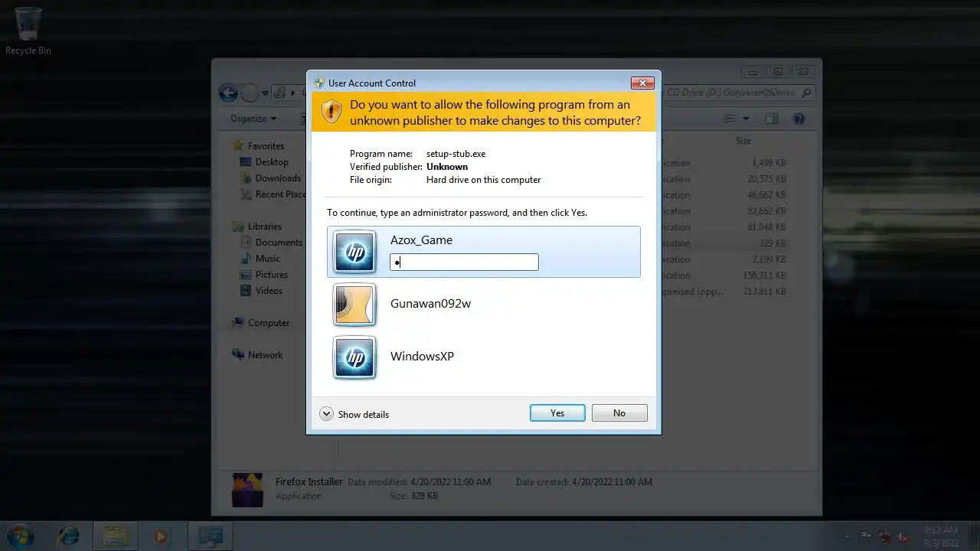Image resolution: width=980 pixels, height=551 pixels.
Task: Open the navigation history dropdown arrow
Action: pos(265,93)
